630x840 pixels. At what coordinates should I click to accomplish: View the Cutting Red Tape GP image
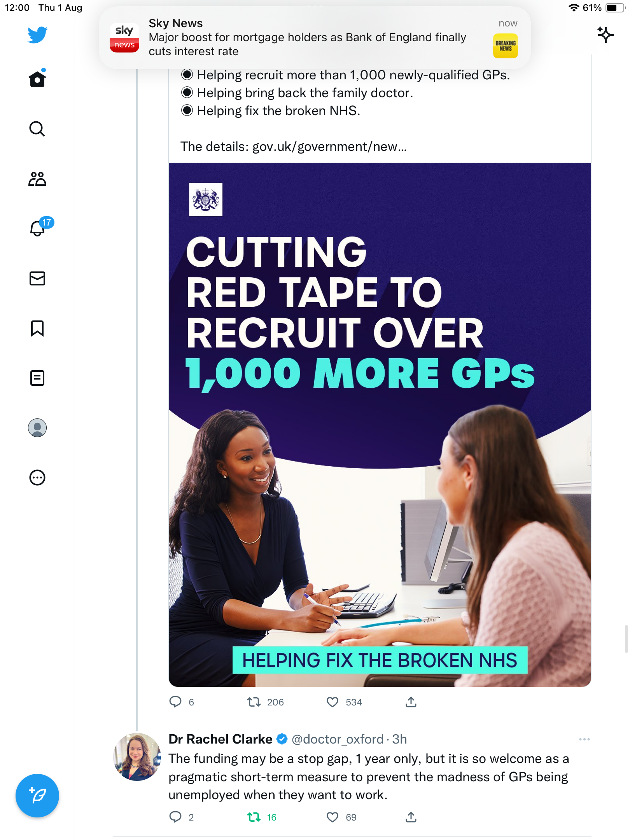380,425
